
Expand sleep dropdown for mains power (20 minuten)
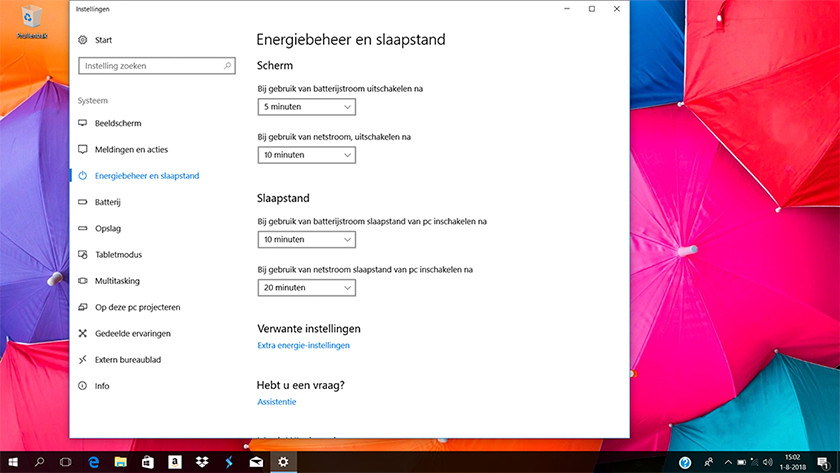coord(306,288)
